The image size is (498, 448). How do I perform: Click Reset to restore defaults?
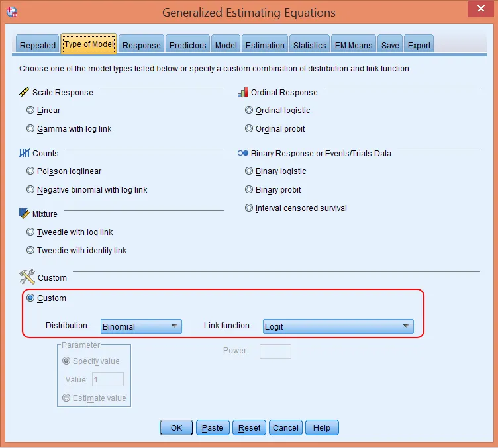click(x=249, y=427)
